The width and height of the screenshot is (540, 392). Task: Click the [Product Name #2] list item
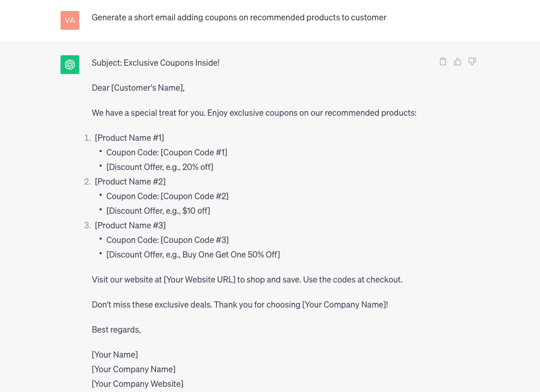[130, 181]
